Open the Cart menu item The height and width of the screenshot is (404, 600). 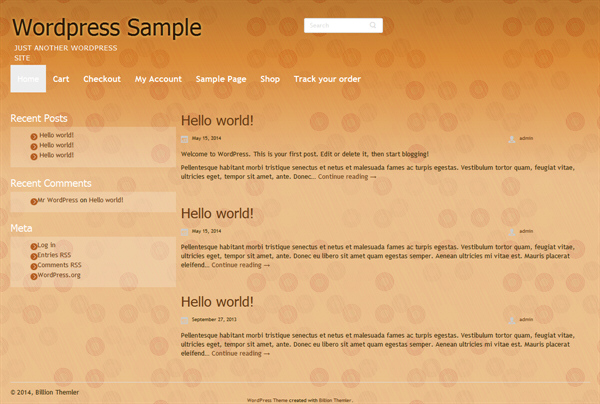[x=61, y=79]
